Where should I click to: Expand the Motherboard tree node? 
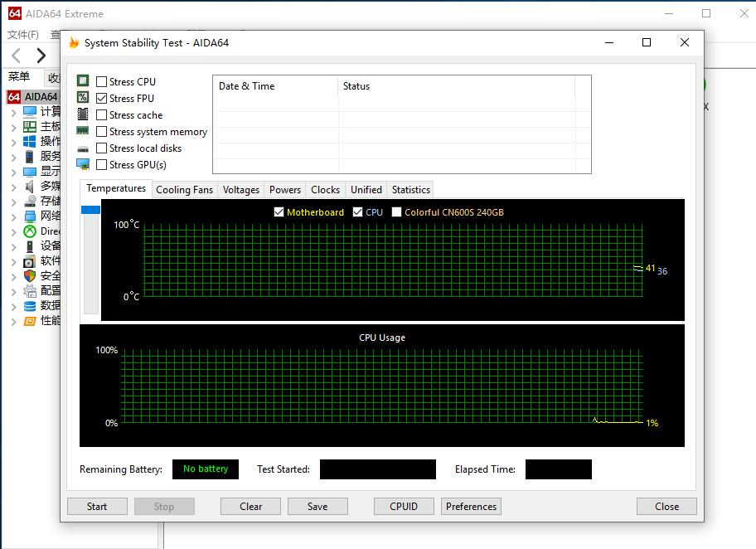[x=13, y=128]
